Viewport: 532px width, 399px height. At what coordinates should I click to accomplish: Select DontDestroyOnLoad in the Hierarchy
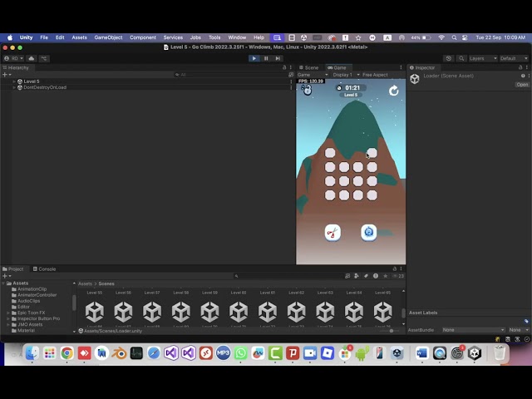pos(45,87)
